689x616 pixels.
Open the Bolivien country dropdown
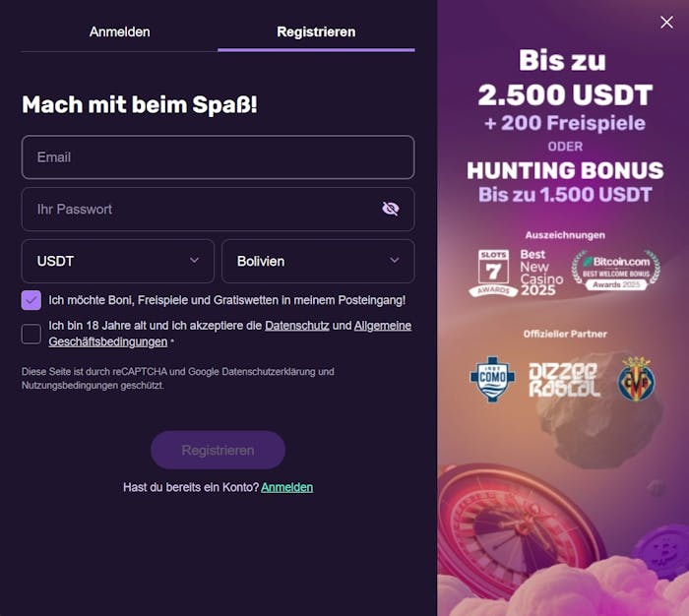(x=318, y=261)
